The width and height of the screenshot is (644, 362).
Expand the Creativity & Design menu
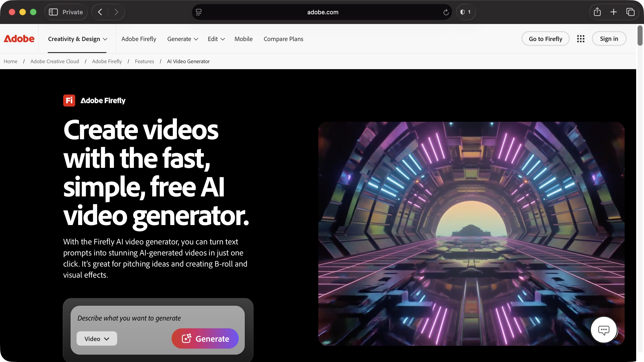point(78,39)
